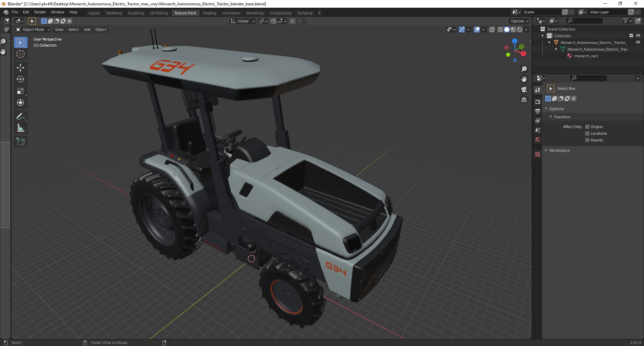The height and width of the screenshot is (346, 644).
Task: Open the viewport Object menu
Action: pos(101,30)
